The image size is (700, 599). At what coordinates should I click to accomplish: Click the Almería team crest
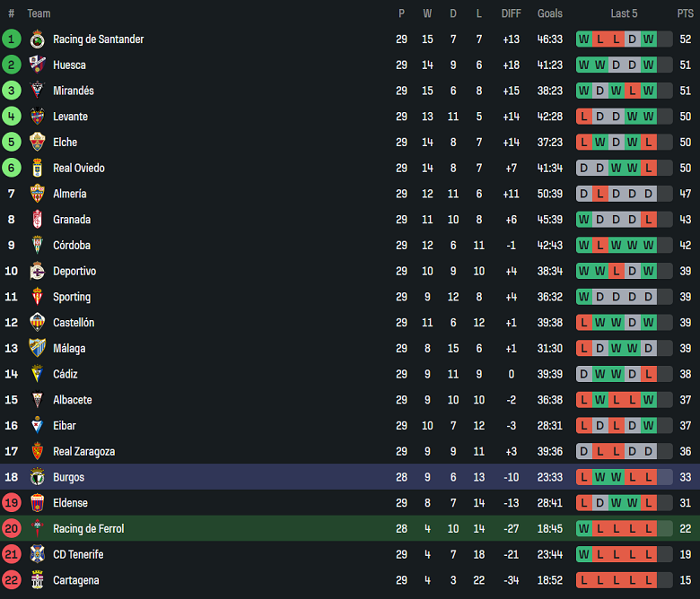[x=37, y=194]
